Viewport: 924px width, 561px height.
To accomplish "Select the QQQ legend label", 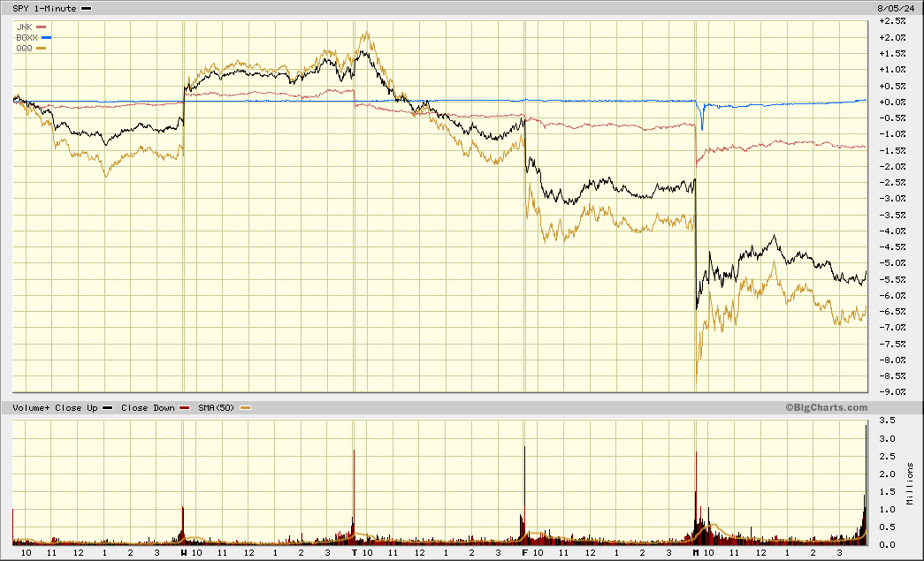I will [x=24, y=49].
